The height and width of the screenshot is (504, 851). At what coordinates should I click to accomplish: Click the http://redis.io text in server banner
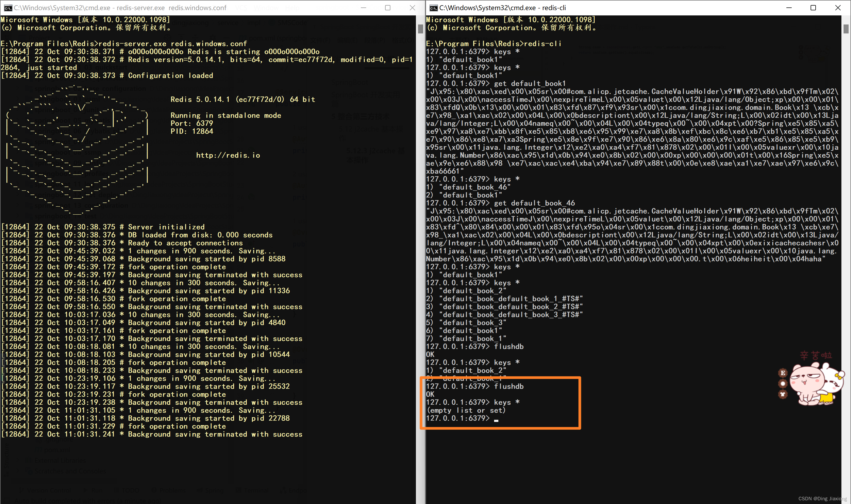(x=228, y=155)
